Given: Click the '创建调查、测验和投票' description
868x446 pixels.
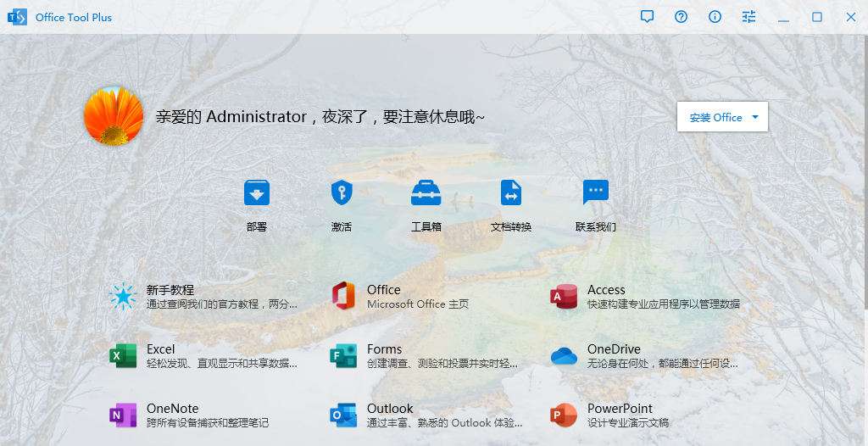Looking at the screenshot, I should pos(442,364).
